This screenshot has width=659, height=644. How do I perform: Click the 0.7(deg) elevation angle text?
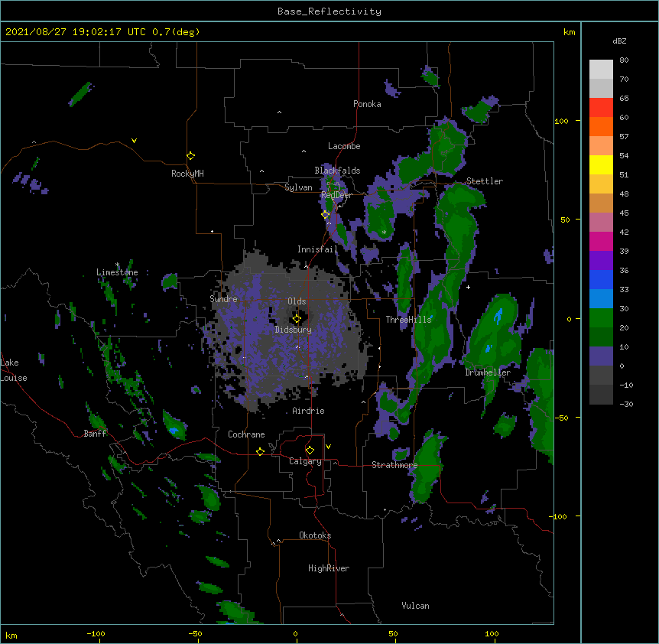[x=176, y=32]
